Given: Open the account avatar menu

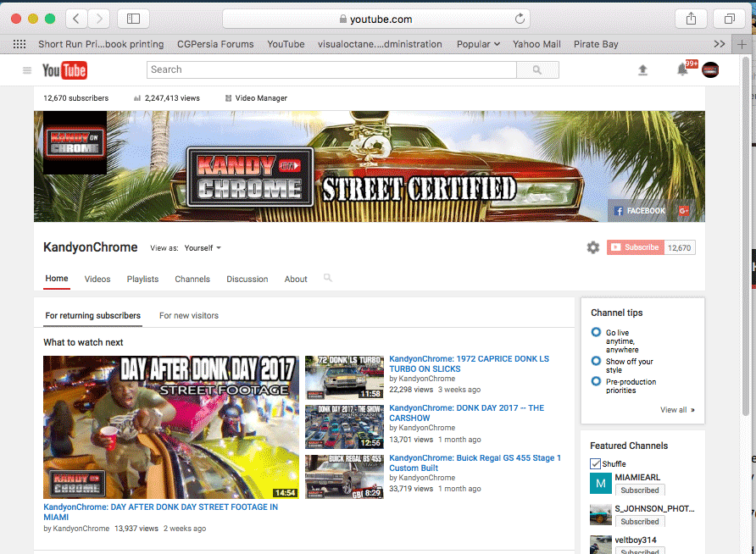Looking at the screenshot, I should (710, 69).
